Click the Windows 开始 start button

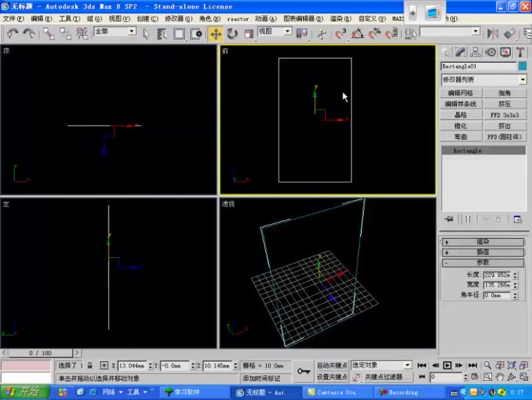(24, 392)
